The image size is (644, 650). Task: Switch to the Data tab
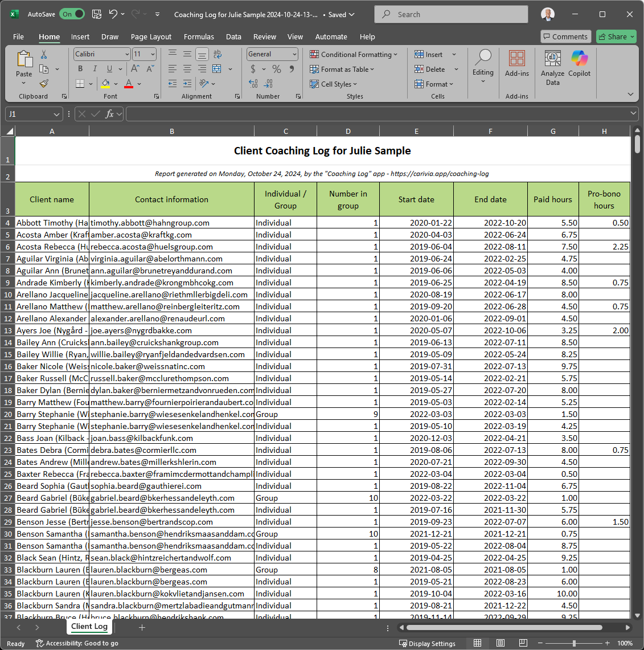233,36
